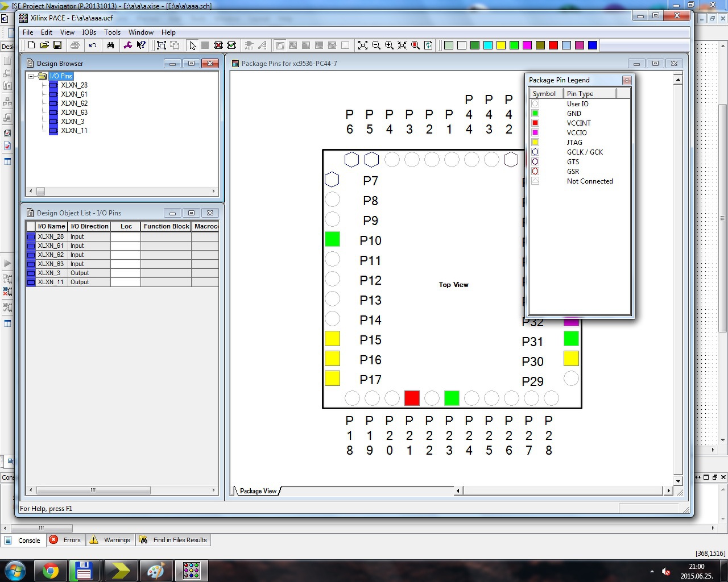The image size is (728, 582).
Task: Open the Edit menu
Action: click(47, 32)
